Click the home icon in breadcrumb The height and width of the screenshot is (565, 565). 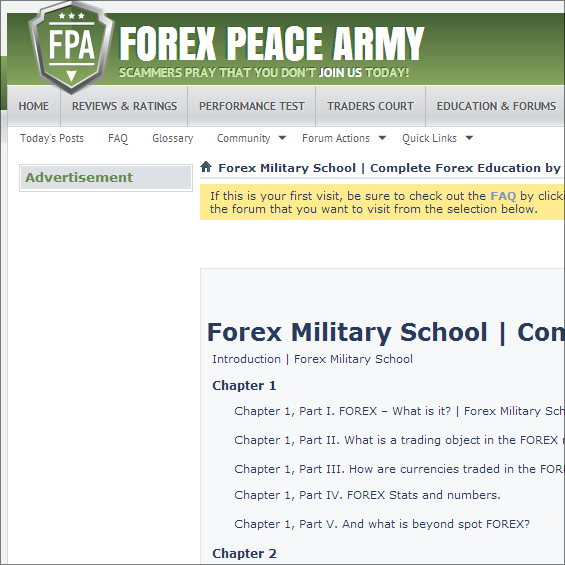click(206, 167)
